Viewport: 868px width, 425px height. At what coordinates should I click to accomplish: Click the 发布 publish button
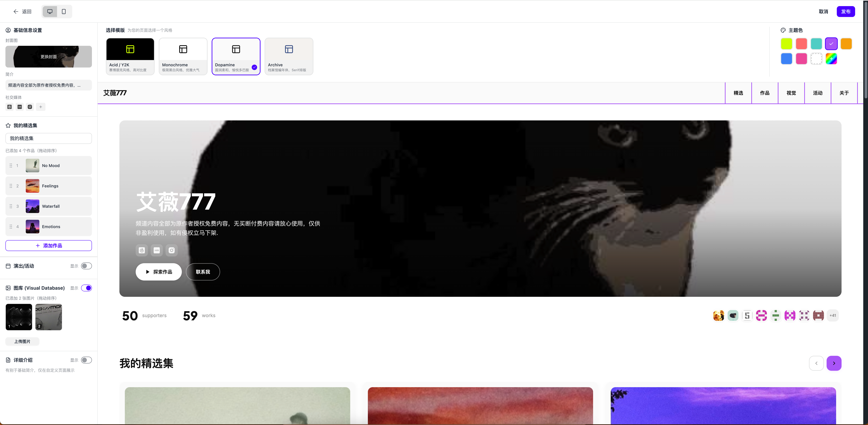(x=846, y=12)
